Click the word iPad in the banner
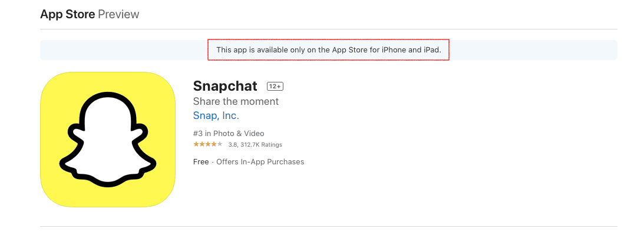 click(432, 50)
